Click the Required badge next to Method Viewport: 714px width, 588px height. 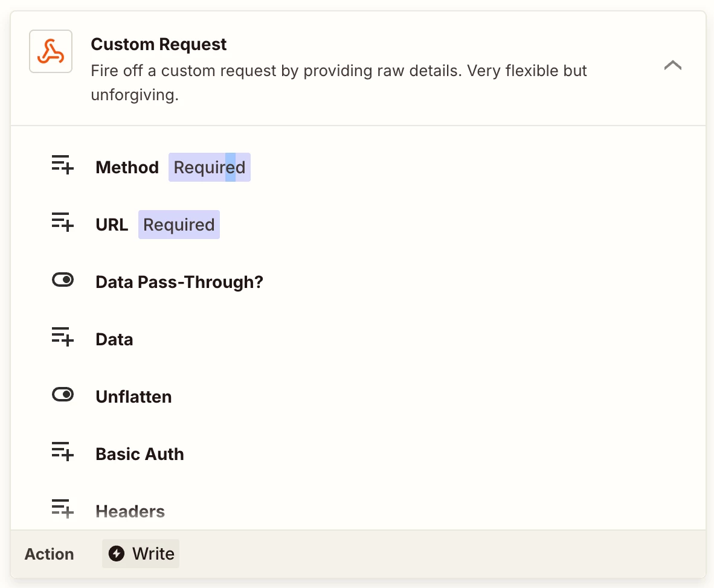click(x=209, y=167)
